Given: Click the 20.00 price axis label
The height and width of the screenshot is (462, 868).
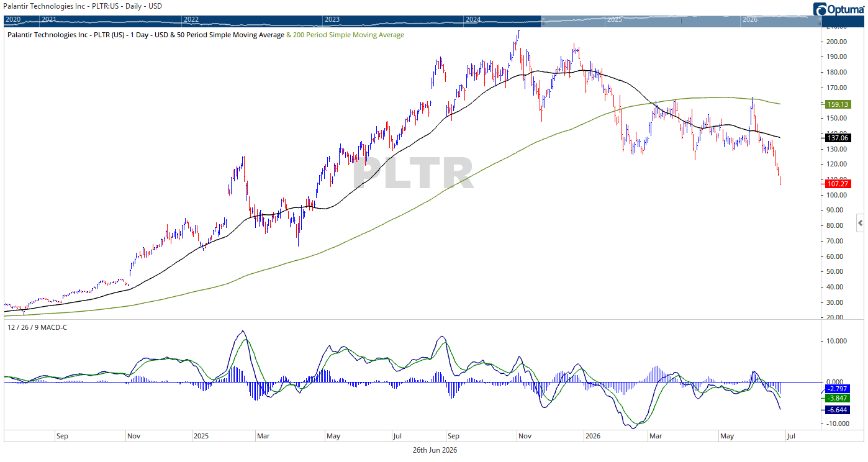Looking at the screenshot, I should pyautogui.click(x=836, y=317).
